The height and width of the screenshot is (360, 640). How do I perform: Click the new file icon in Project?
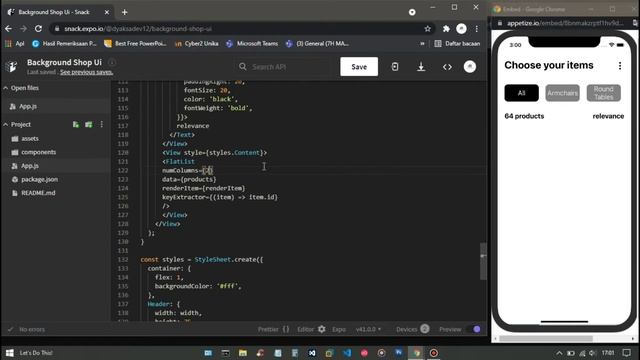tap(76, 124)
